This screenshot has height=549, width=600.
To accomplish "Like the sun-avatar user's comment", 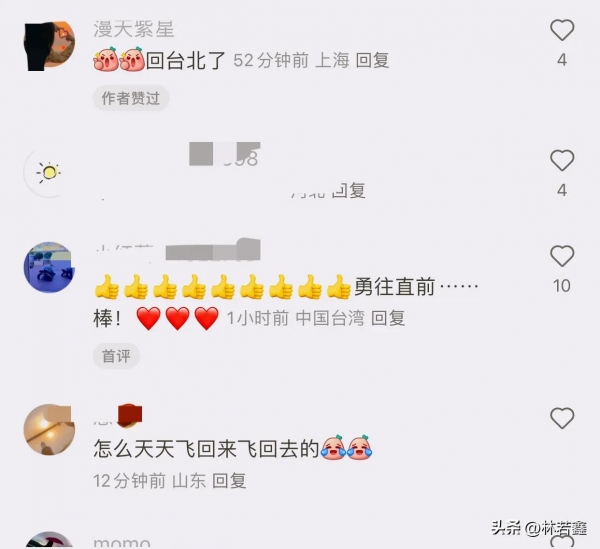I will coord(562,160).
